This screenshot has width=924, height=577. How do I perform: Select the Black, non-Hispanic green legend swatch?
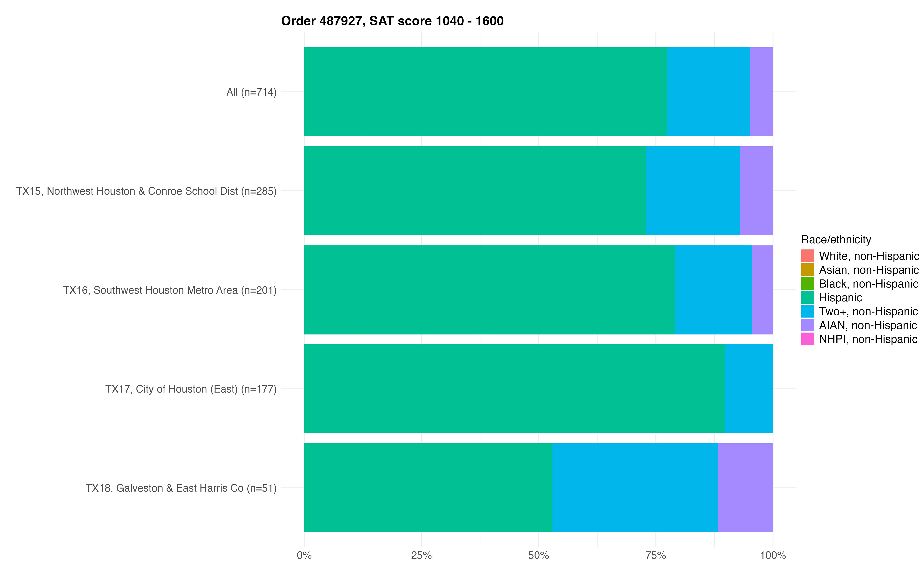pos(808,283)
